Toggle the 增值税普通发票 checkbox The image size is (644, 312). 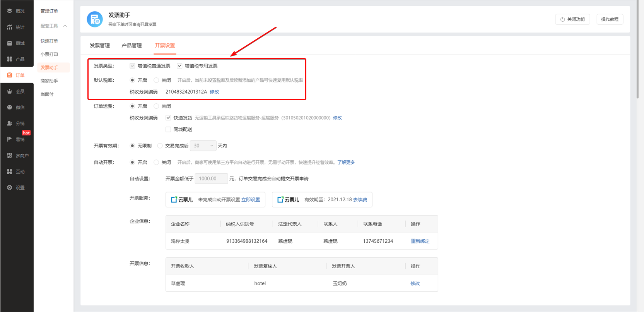(x=132, y=66)
